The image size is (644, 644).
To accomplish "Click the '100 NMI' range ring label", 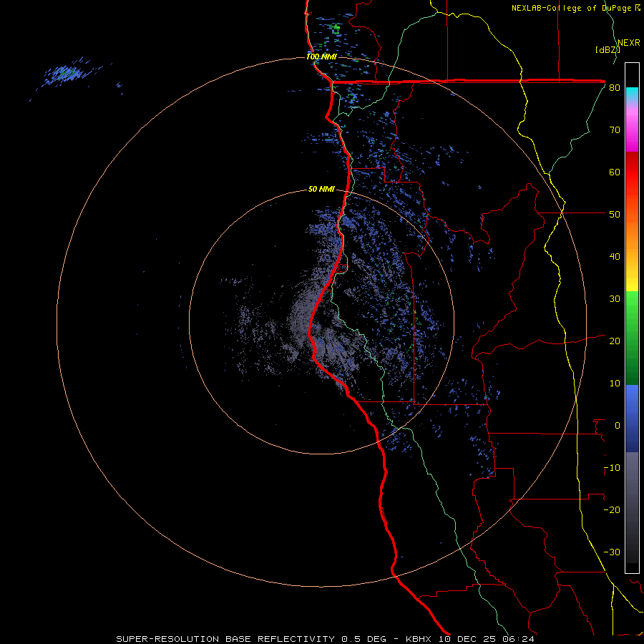I will [321, 57].
